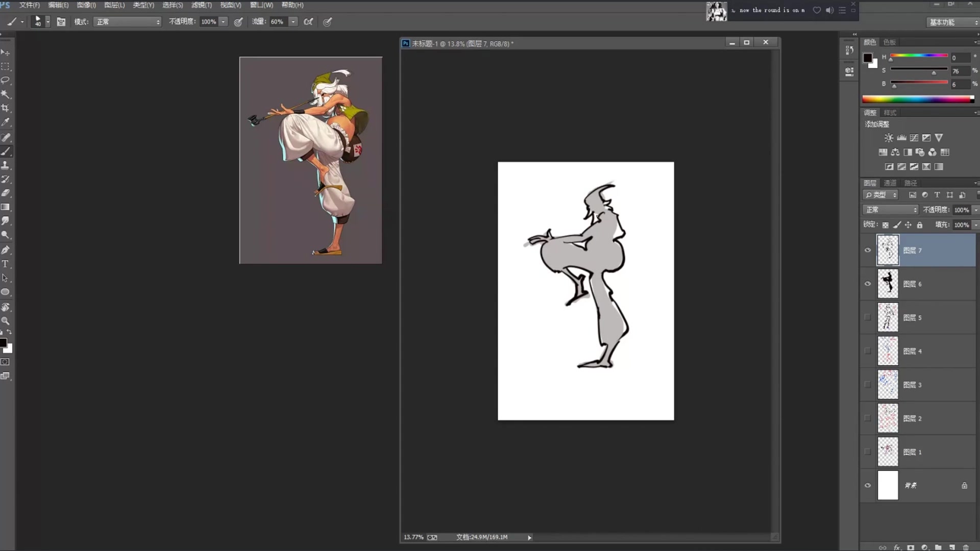The height and width of the screenshot is (551, 980).
Task: Open brush preset picker size 40 dropdown
Action: tap(47, 22)
